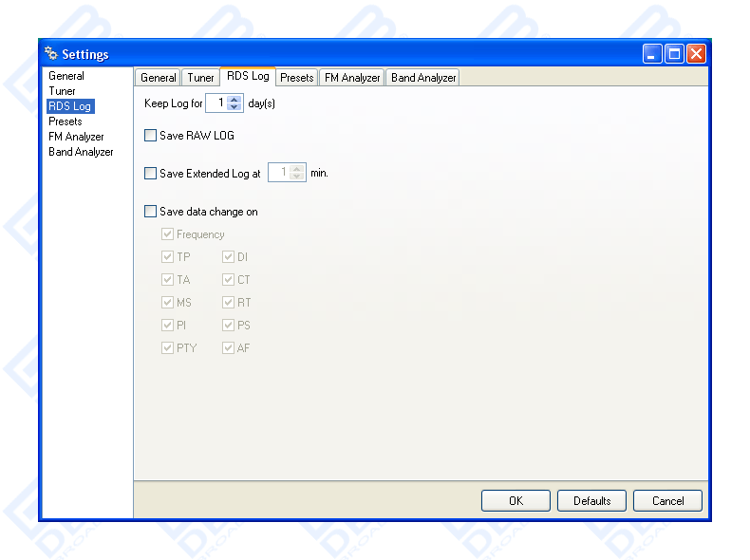Choose Tuner from the left sidebar
750x560 pixels.
(63, 91)
